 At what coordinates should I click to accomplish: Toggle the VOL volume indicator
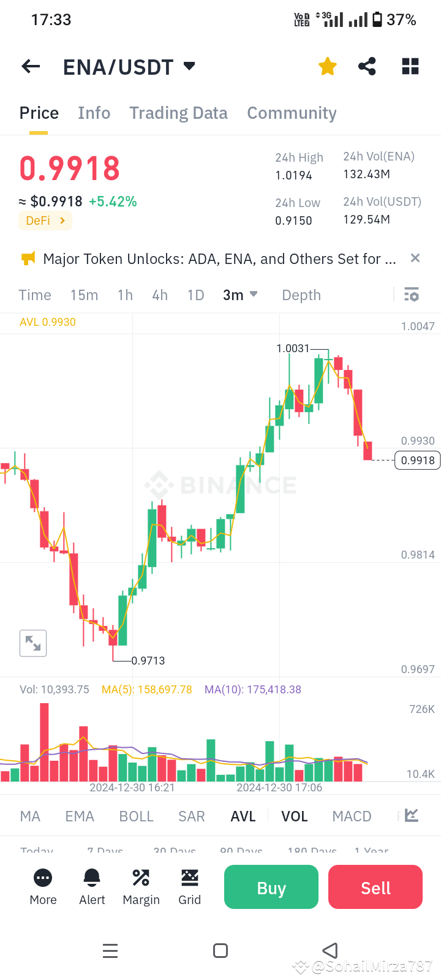pos(295,816)
